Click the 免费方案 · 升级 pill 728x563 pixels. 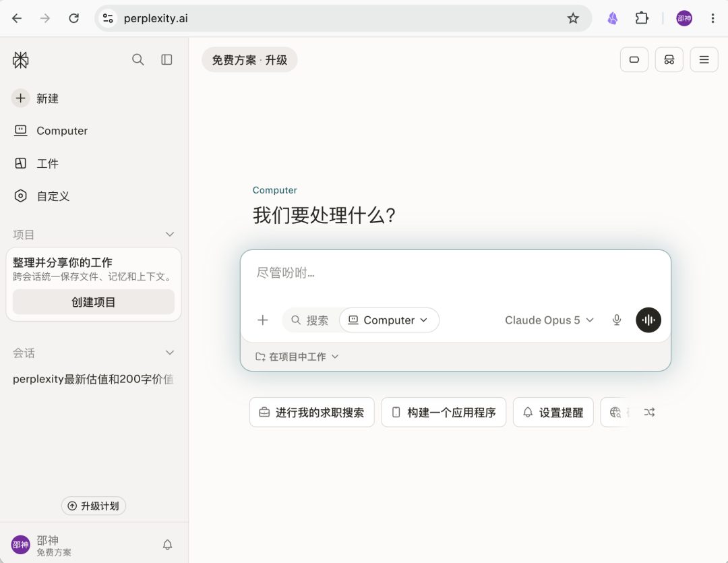[x=249, y=60]
